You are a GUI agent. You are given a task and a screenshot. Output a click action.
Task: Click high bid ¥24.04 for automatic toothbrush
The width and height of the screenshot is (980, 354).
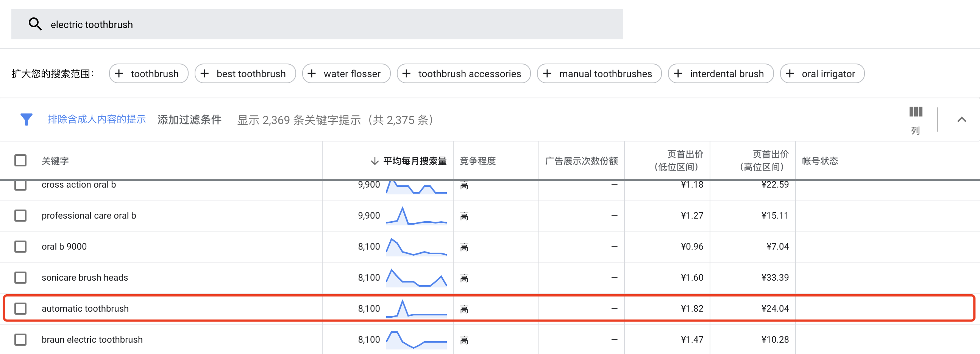point(775,309)
